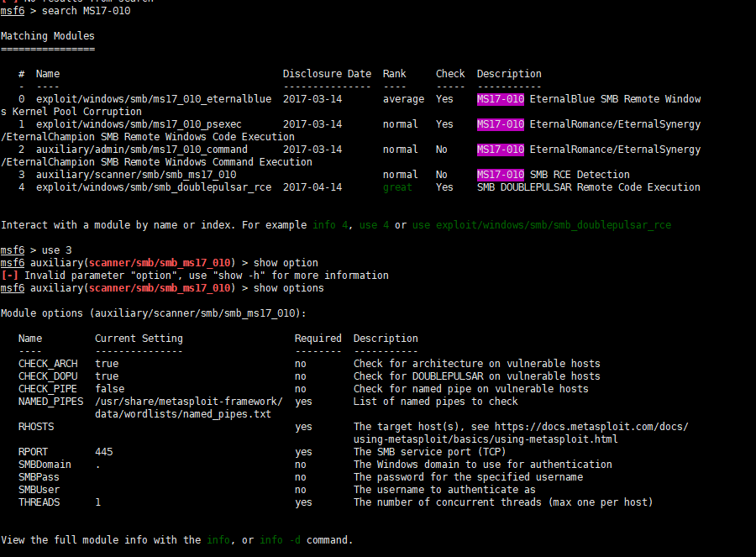This screenshot has width=756, height=557.
Task: Click the 'show options' command text
Action: point(289,288)
